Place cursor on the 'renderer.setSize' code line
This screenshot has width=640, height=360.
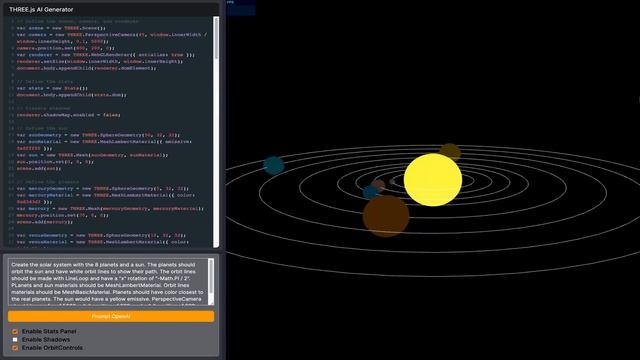100,62
